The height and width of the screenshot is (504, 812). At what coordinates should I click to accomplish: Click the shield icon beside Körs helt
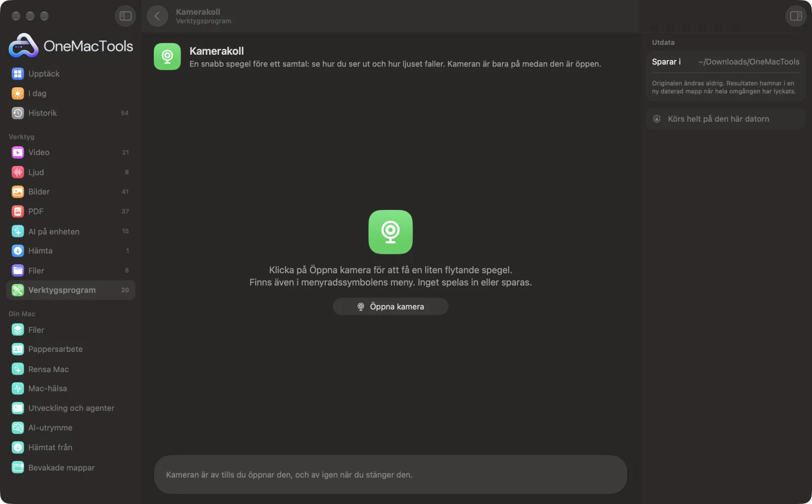click(657, 119)
